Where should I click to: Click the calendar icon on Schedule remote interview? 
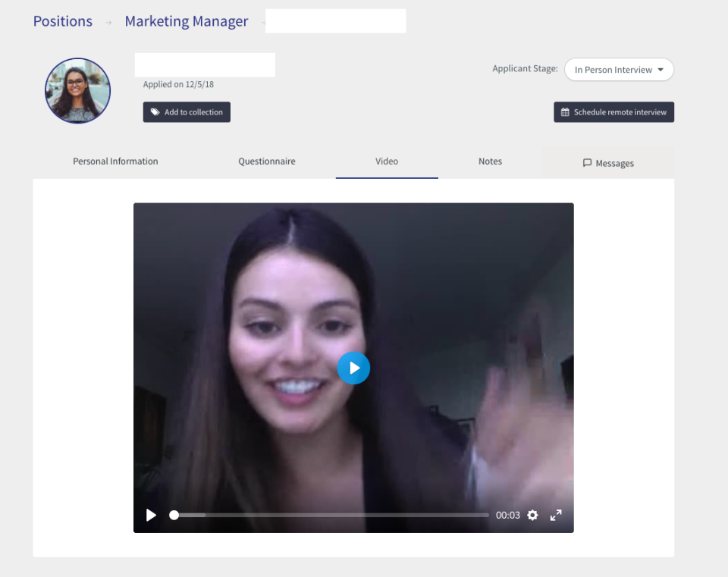[x=565, y=112]
